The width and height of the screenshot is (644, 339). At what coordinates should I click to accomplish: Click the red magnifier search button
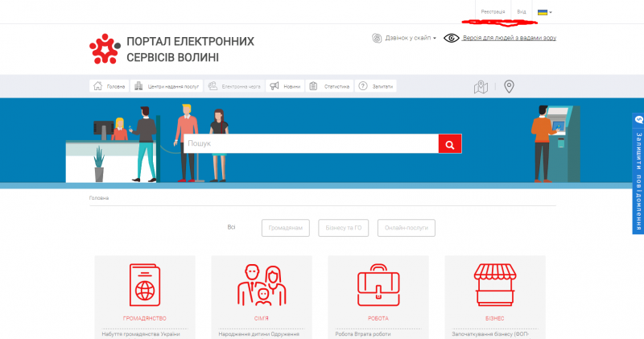[x=450, y=144]
